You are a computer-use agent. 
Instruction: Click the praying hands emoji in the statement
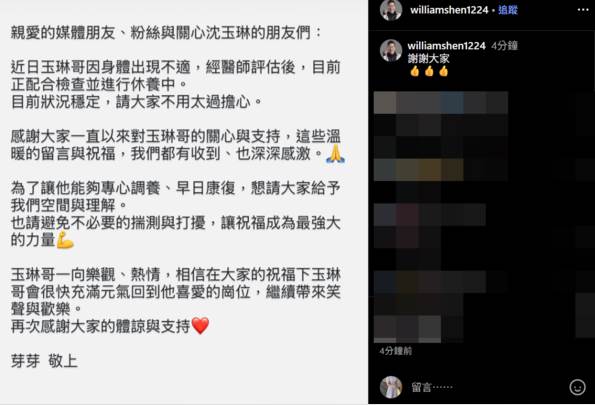tap(335, 154)
